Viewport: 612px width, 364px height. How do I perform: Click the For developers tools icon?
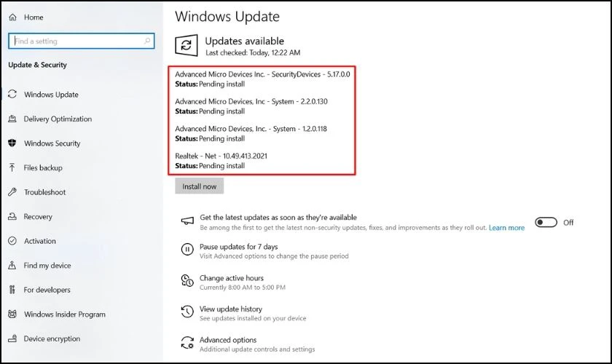tap(12, 290)
